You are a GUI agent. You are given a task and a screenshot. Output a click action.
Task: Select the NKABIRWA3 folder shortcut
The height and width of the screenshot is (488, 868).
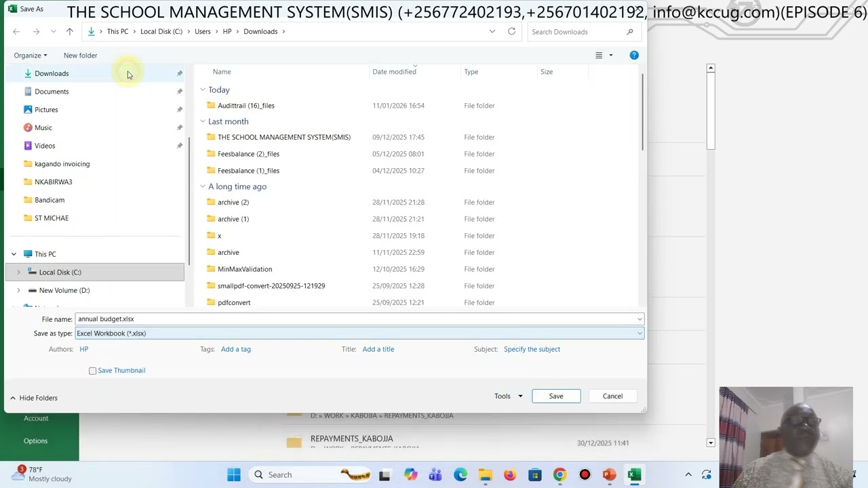point(53,182)
